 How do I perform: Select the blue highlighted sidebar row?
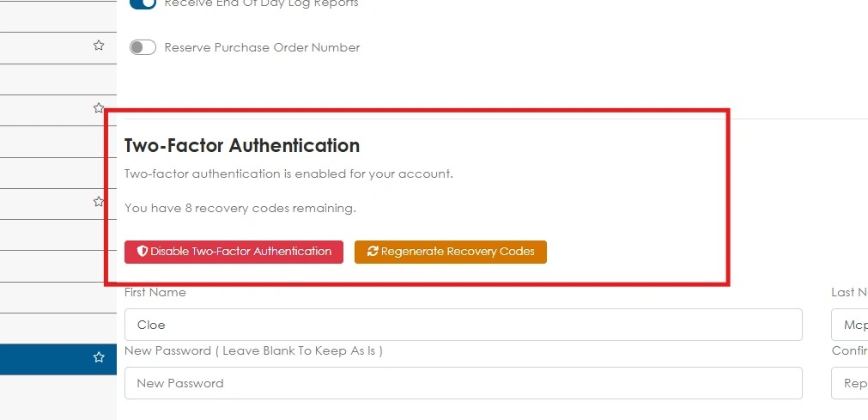point(58,359)
